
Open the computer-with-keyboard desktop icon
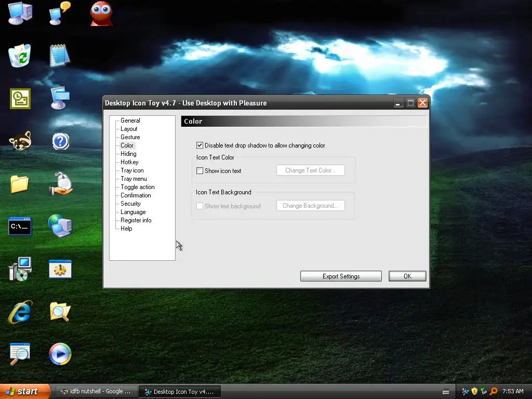pyautogui.click(x=60, y=98)
